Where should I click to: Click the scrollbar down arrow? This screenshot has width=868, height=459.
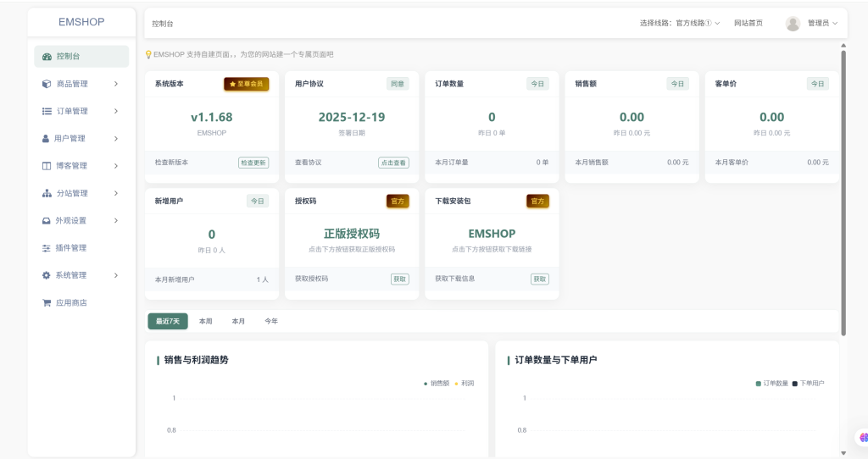[x=843, y=453]
